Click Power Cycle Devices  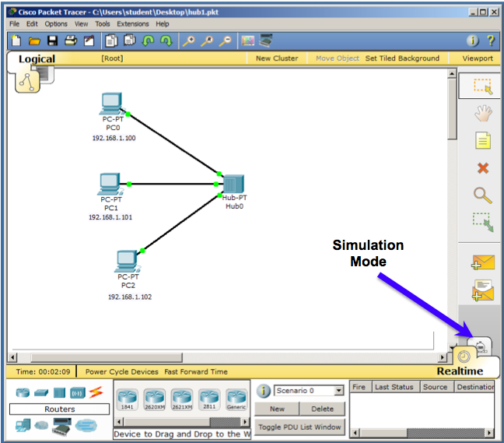coord(122,372)
